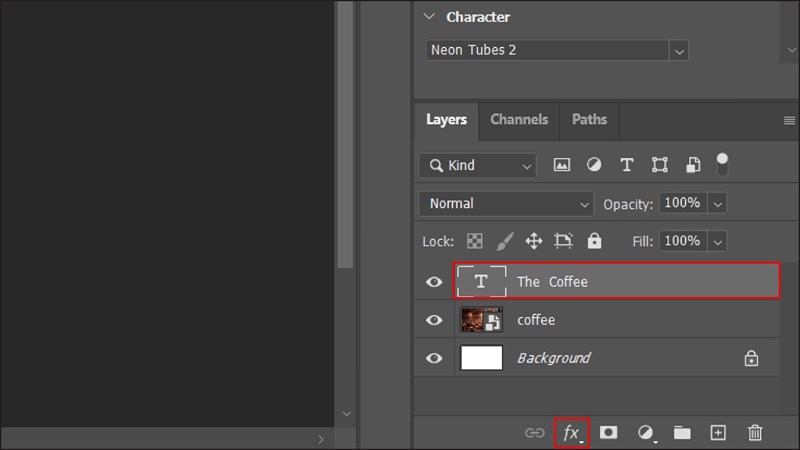Filter for adjustment layers icon

point(594,164)
